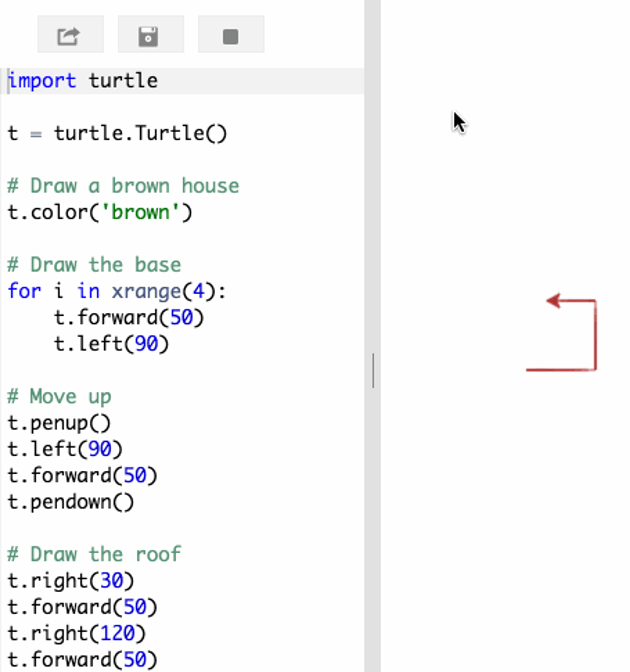The height and width of the screenshot is (672, 630).
Task: Click the '# Draw the base' comment line
Action: tap(94, 265)
